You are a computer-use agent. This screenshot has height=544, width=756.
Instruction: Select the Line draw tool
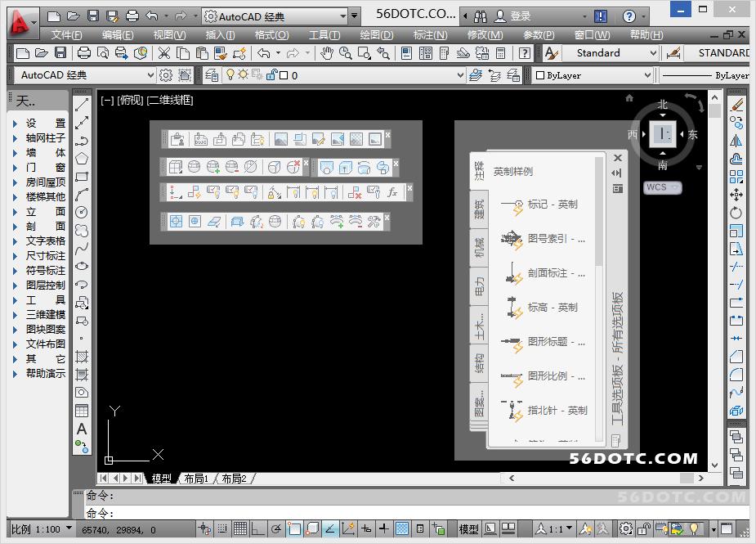[x=82, y=106]
